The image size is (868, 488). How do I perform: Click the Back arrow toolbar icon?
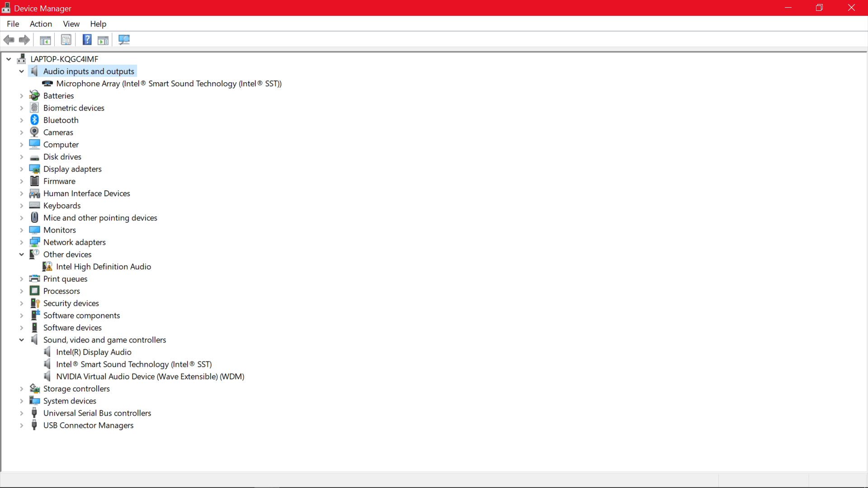click(x=9, y=40)
